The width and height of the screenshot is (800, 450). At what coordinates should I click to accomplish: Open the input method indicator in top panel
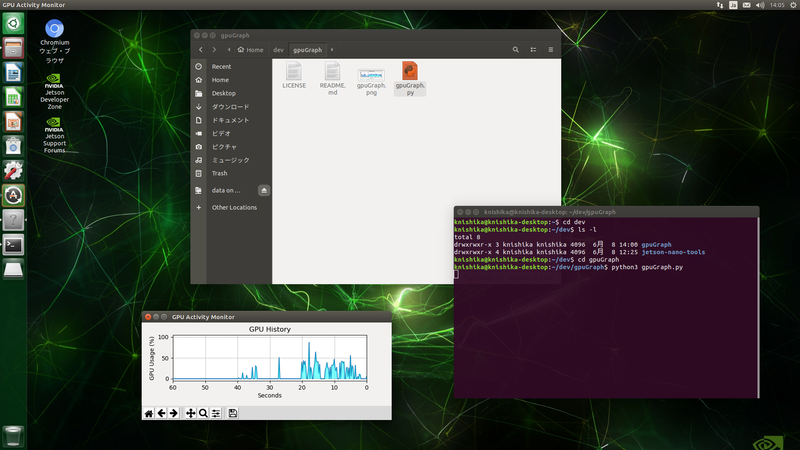pyautogui.click(x=733, y=5)
